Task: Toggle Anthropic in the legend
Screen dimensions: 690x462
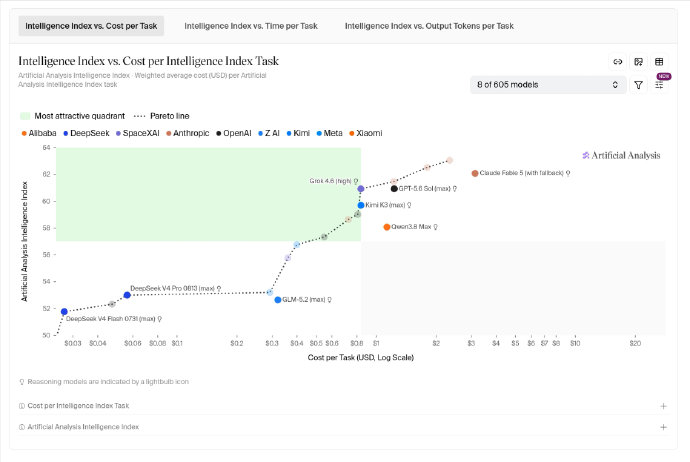Action: pos(187,133)
